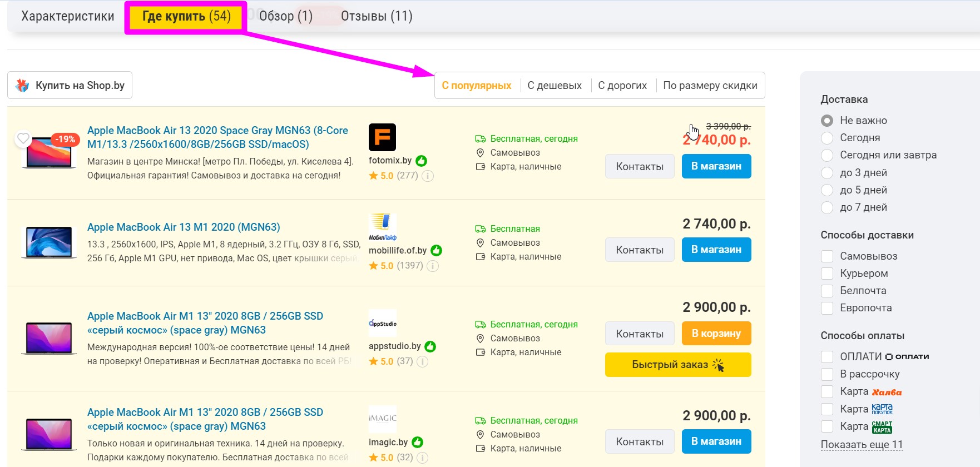Open the Apple MacBook Air 13 M1 2020 (MGN63) link
The height and width of the screenshot is (467, 980).
[184, 227]
